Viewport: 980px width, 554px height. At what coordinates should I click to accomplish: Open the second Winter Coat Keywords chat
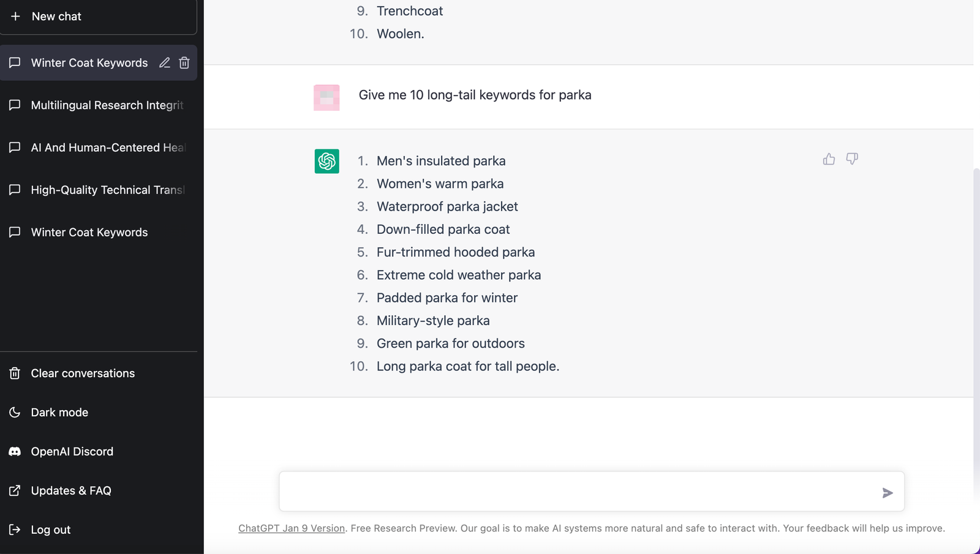coord(99,232)
